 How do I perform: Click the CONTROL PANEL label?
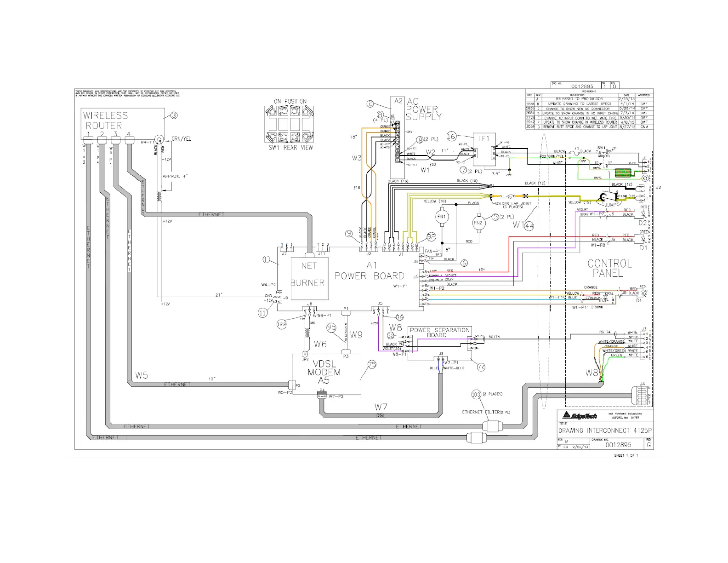pyautogui.click(x=609, y=268)
